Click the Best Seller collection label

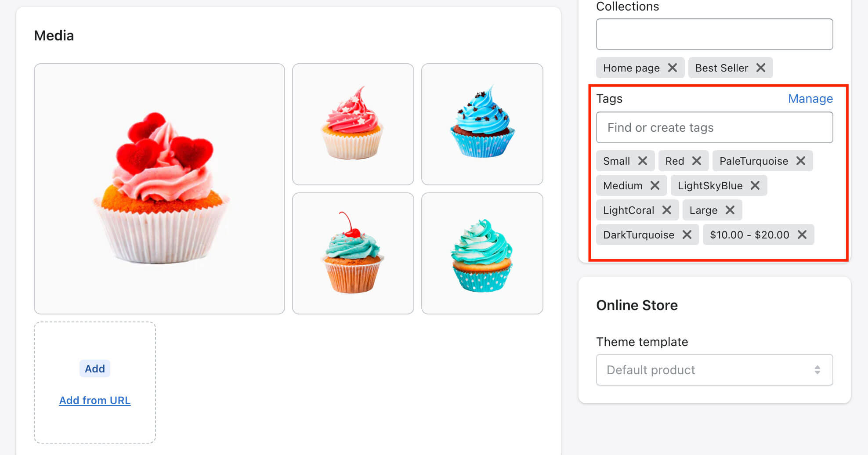pos(721,68)
